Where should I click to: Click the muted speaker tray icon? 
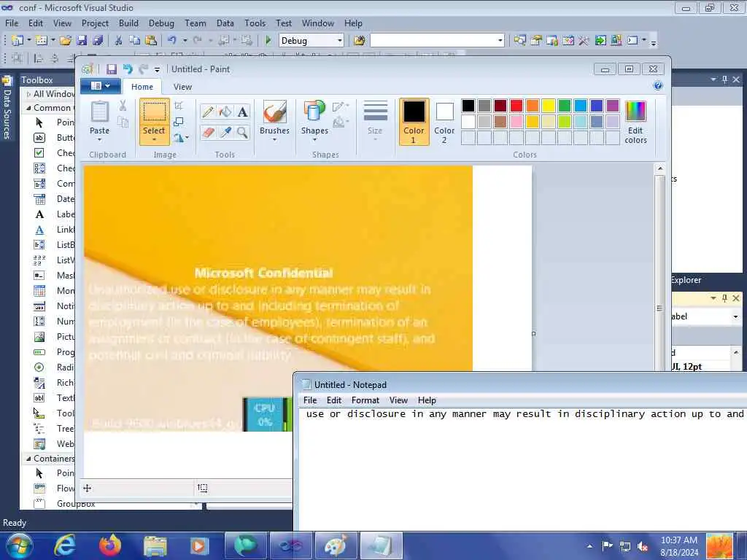tap(643, 546)
